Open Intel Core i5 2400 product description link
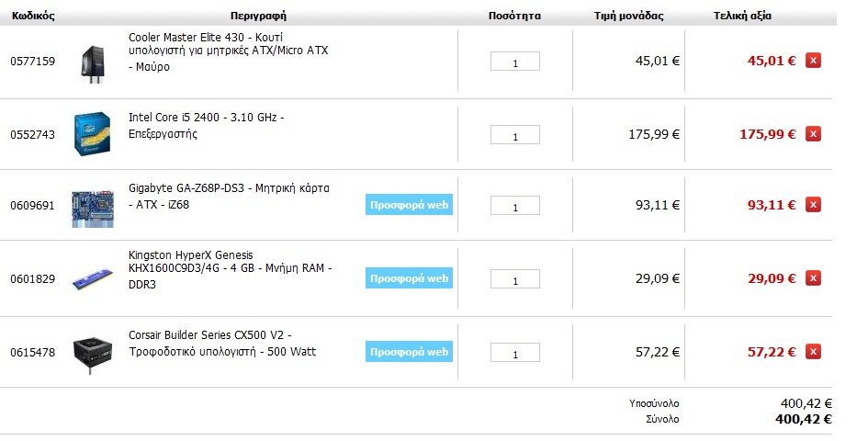The image size is (868, 441). (206, 126)
